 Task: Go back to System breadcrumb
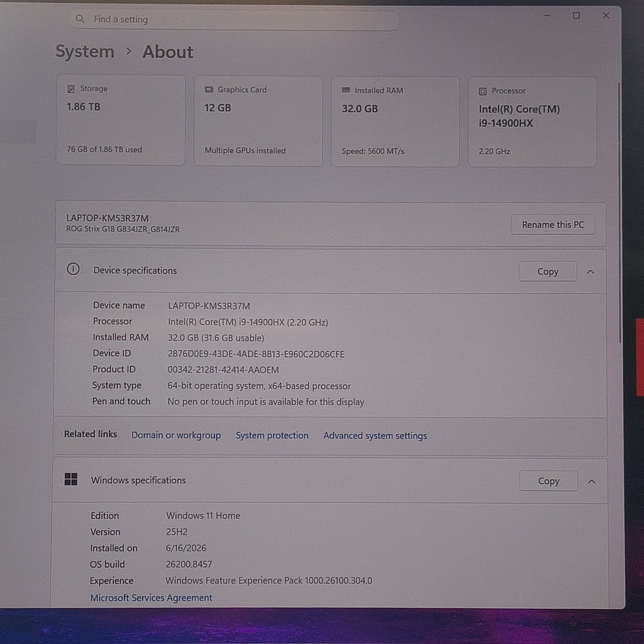(x=85, y=52)
